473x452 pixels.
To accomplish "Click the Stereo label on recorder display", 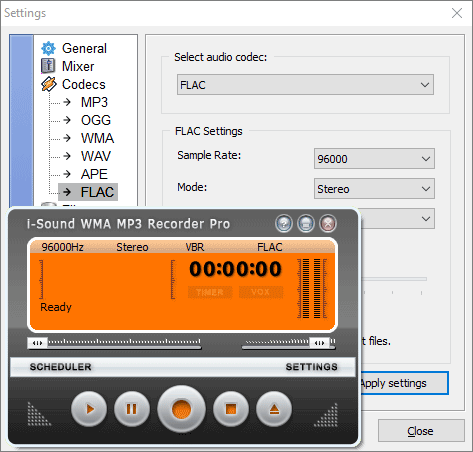I will [132, 247].
